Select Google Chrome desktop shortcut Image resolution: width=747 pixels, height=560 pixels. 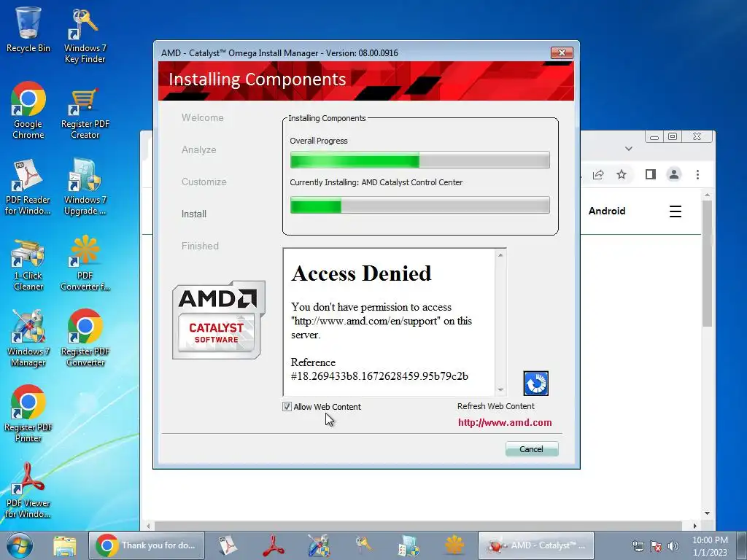coord(28,111)
